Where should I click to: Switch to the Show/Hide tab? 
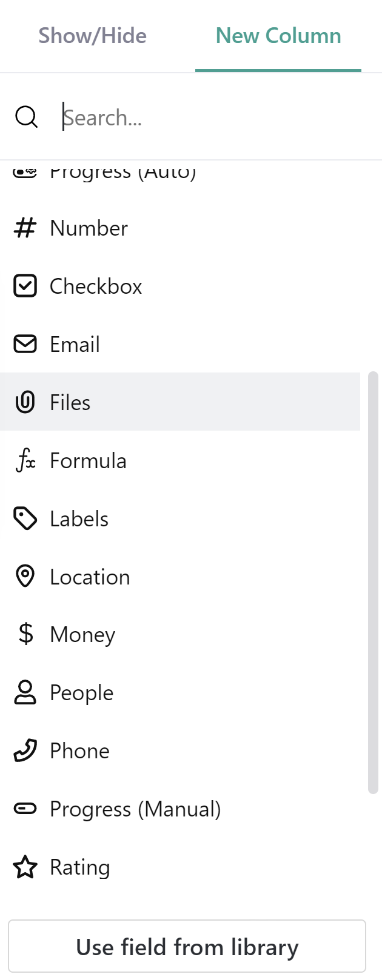92,36
